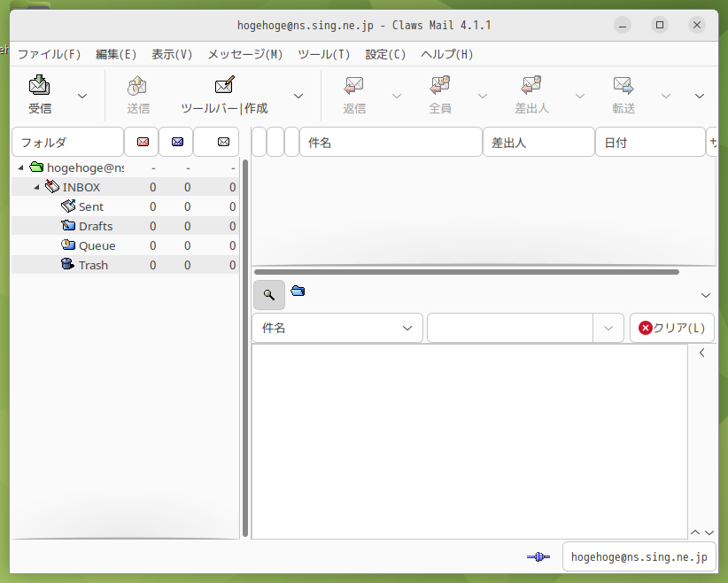Click the 転送 (forward) toolbar icon
The image size is (728, 583).
tap(623, 85)
